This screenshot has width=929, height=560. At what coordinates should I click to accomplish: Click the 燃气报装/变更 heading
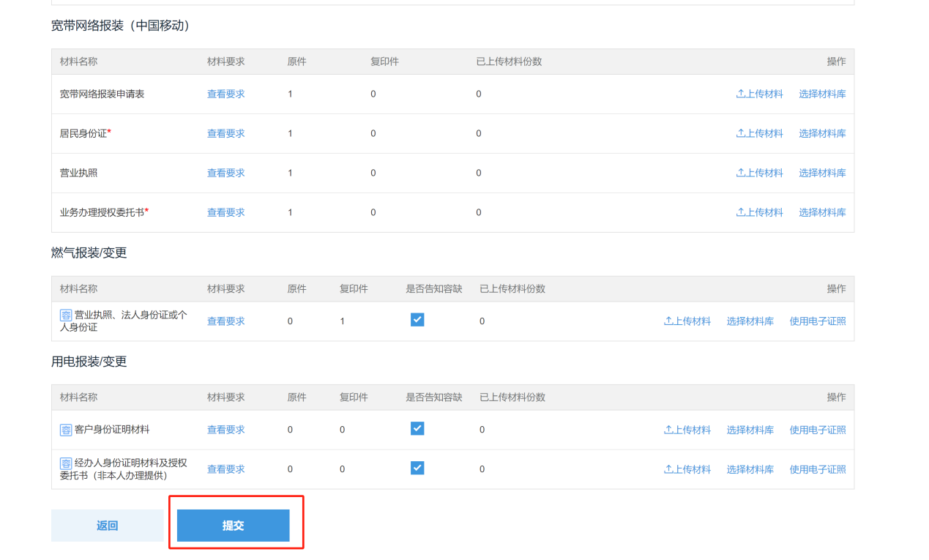(x=89, y=253)
